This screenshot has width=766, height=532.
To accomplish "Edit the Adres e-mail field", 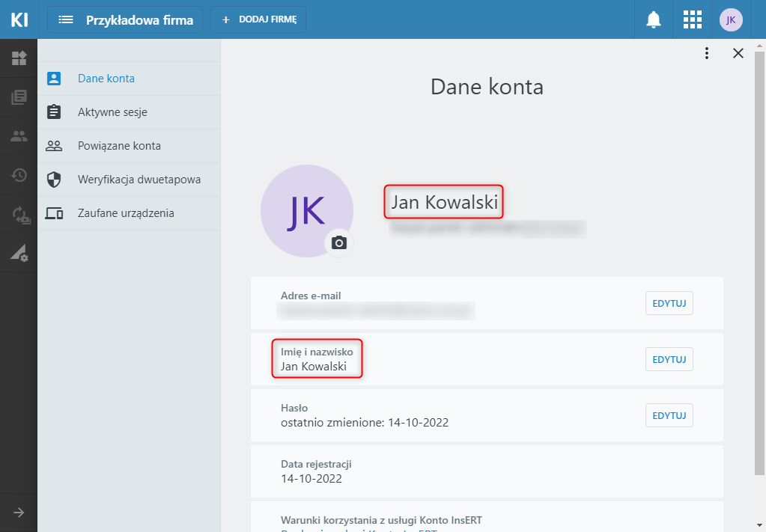I will coord(669,303).
